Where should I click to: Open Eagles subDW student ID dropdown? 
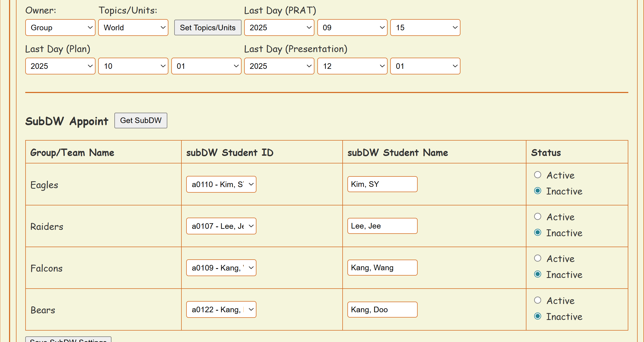click(x=221, y=184)
